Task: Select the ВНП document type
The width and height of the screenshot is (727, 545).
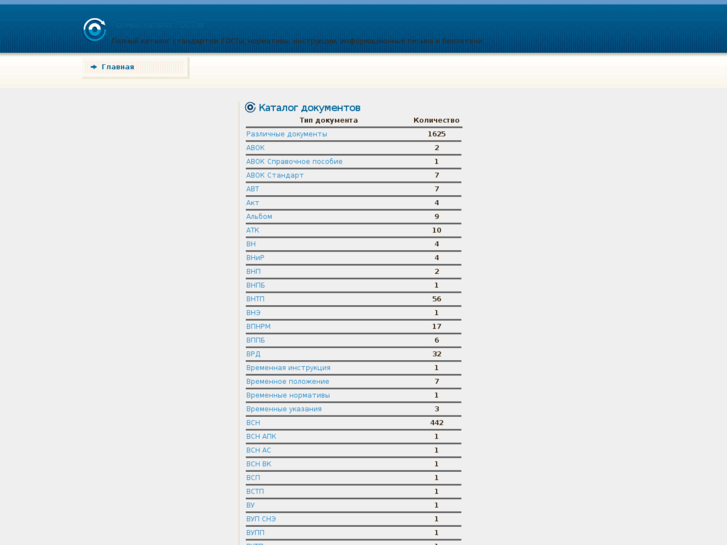Action: (254, 271)
